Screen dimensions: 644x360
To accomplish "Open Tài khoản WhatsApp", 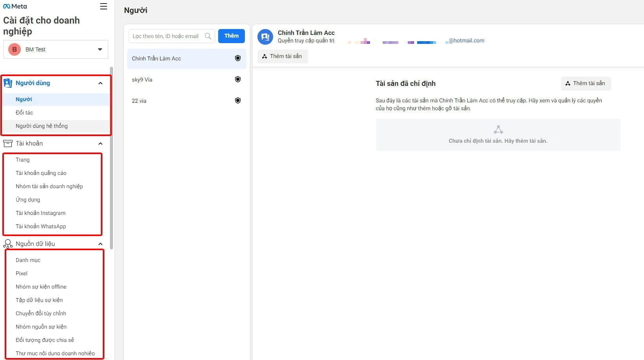I will tap(41, 226).
